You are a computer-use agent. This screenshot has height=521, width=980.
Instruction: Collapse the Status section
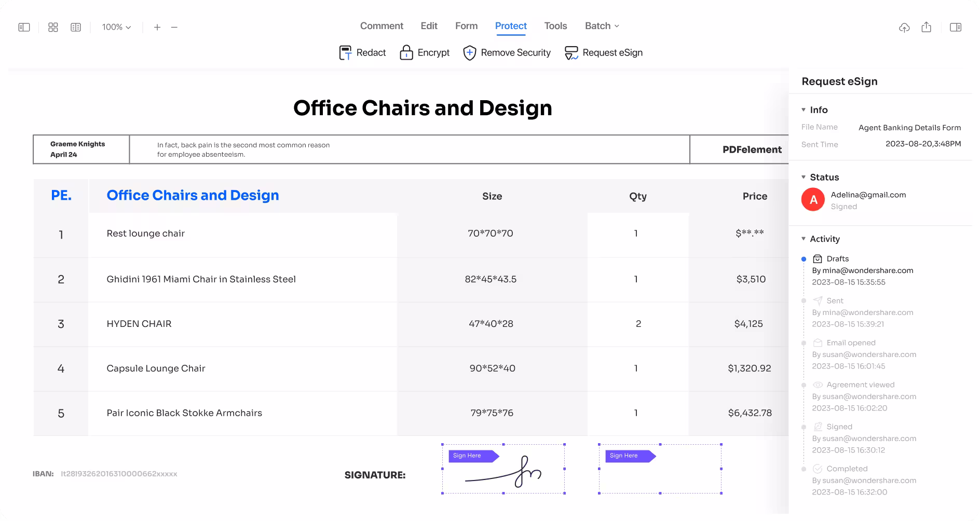point(804,177)
